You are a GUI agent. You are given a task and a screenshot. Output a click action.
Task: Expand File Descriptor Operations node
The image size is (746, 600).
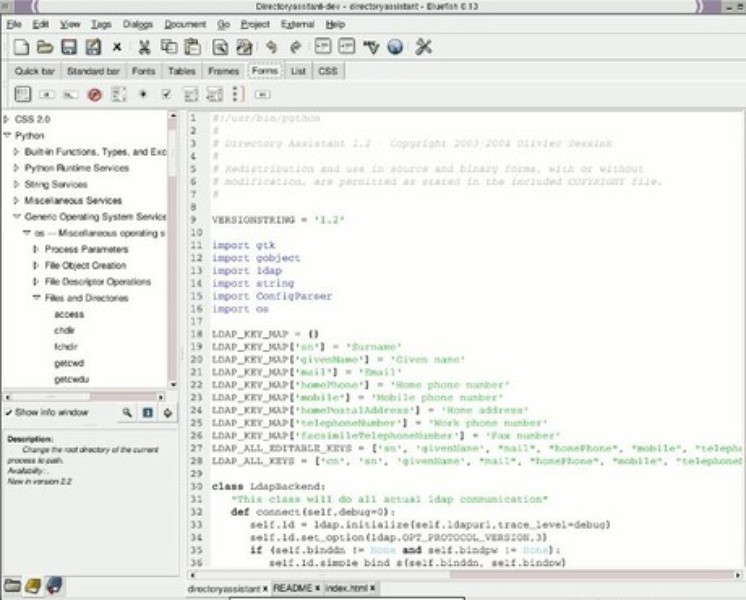click(36, 281)
